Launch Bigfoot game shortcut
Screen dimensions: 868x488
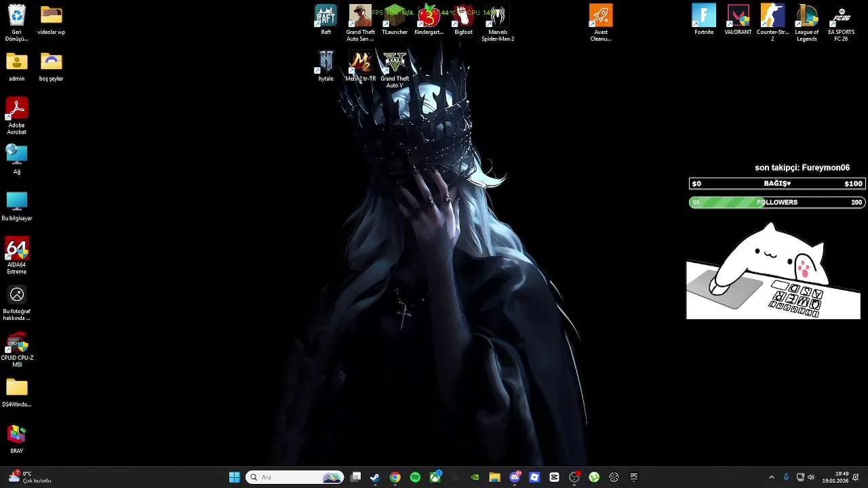point(463,20)
